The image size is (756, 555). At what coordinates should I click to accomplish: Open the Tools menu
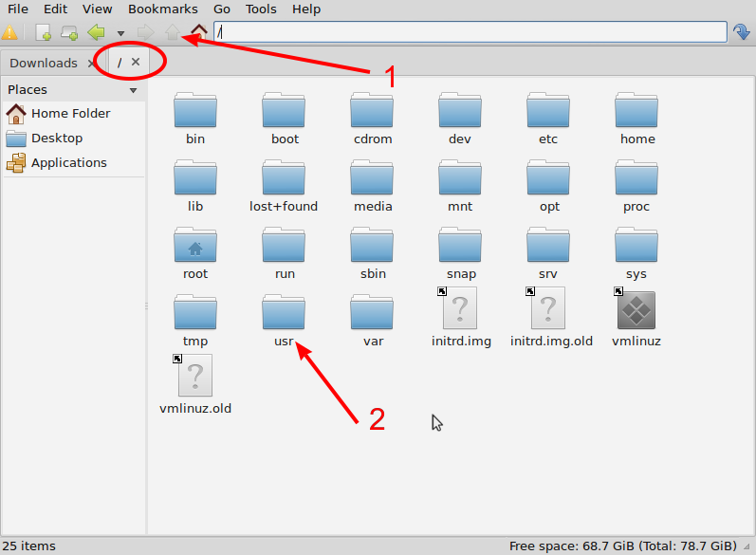(x=261, y=9)
